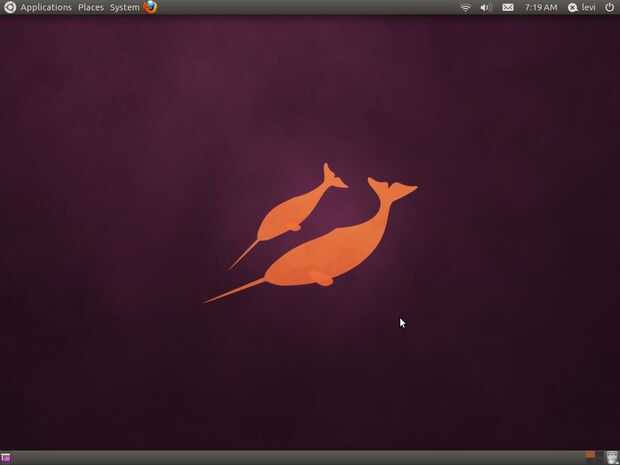The height and width of the screenshot is (465, 620).
Task: Open the Applications menu
Action: pyautogui.click(x=46, y=8)
